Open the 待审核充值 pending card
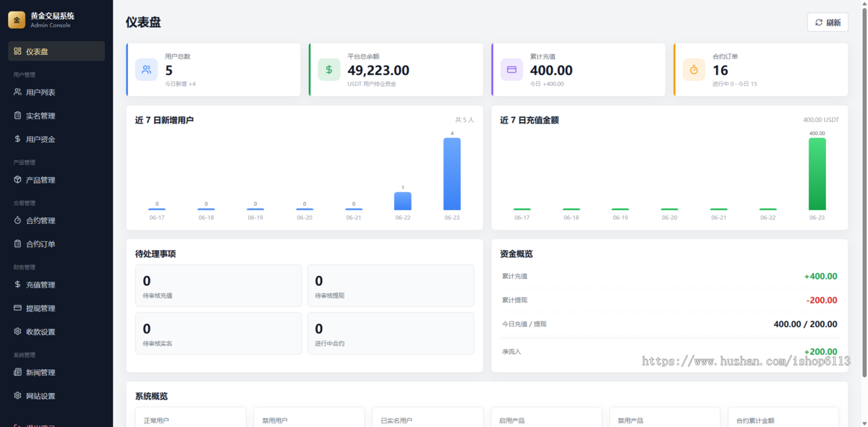The width and height of the screenshot is (868, 427). tap(218, 285)
